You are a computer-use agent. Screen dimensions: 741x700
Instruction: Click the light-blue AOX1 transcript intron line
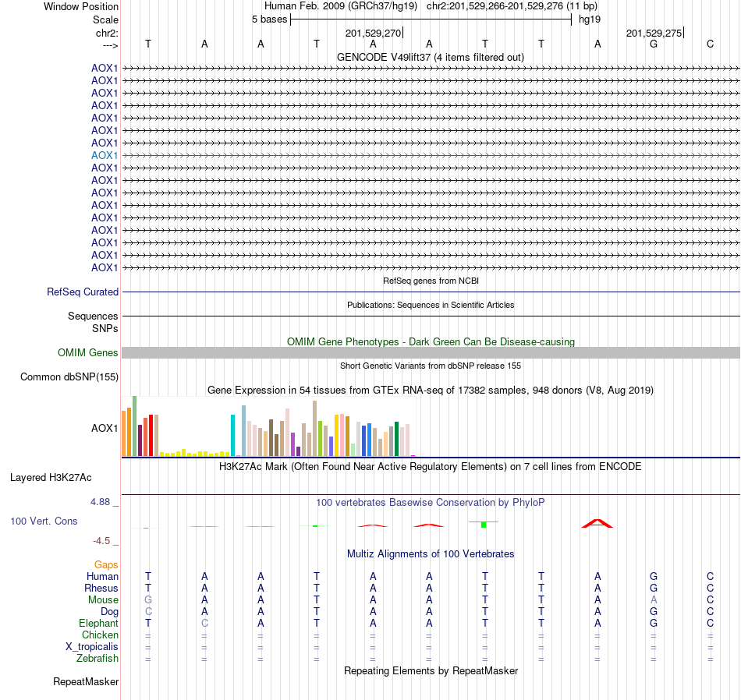pyautogui.click(x=431, y=155)
